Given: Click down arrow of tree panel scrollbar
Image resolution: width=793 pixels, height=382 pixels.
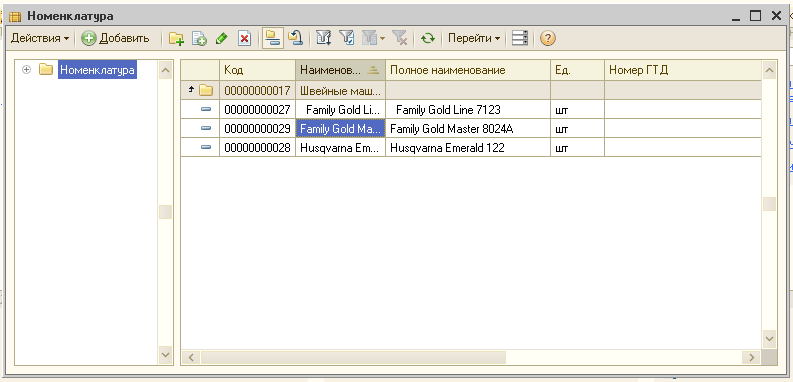Looking at the screenshot, I should (x=165, y=354).
